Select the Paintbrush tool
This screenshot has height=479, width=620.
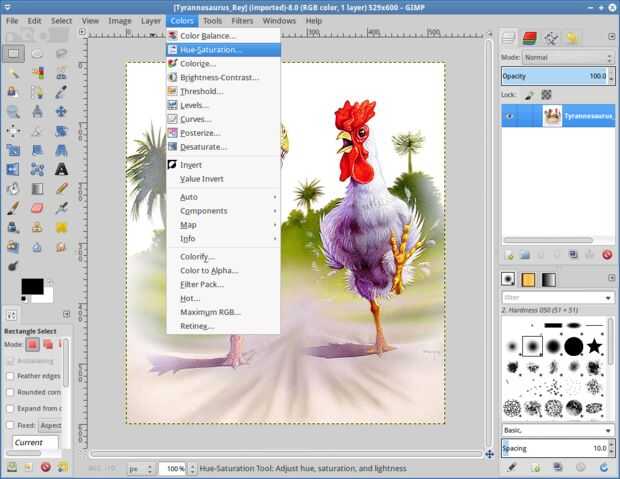[x=13, y=208]
